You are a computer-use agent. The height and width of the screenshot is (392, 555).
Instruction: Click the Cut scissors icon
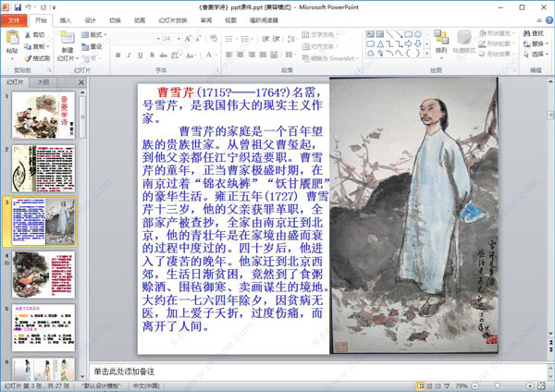click(x=28, y=35)
